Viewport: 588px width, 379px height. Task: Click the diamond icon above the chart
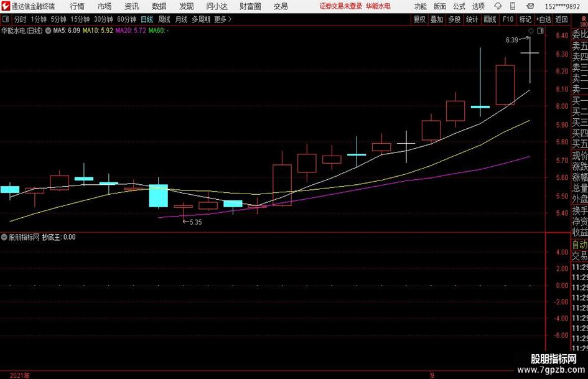531,31
